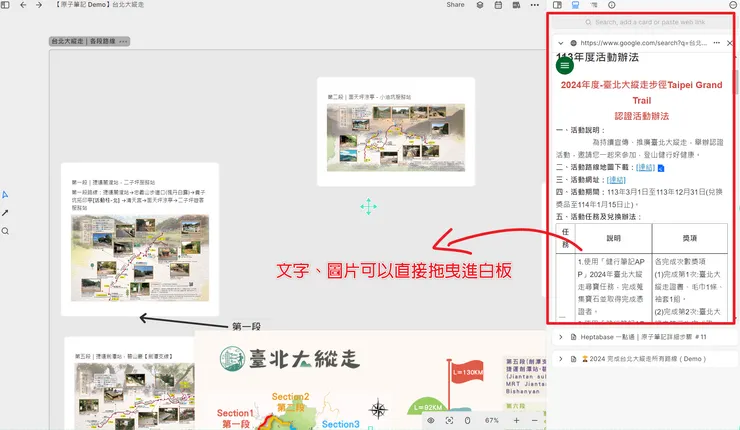
Task: Click the 臺北大縱走 overview map image
Action: [370, 380]
